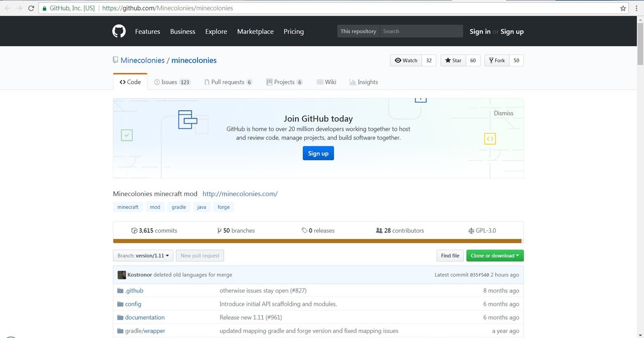644x338 pixels.
Task: Open the minecolonies.com website link
Action: click(240, 194)
